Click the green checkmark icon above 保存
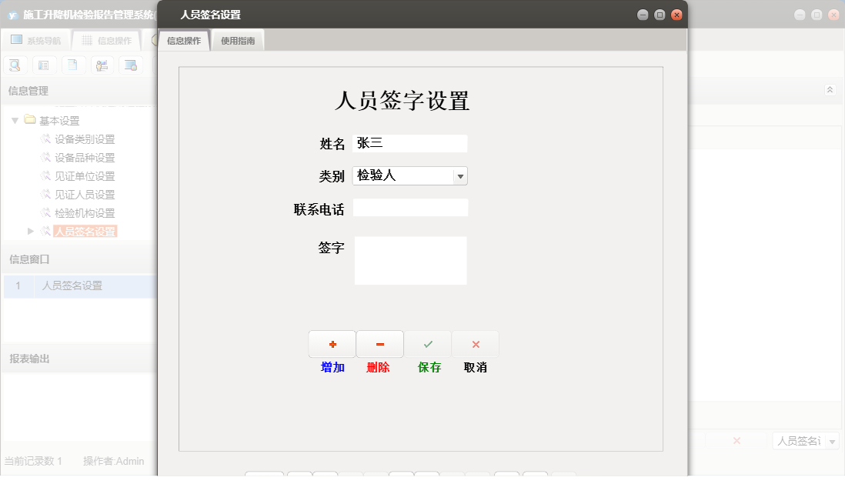The height and width of the screenshot is (504, 845). coord(428,343)
